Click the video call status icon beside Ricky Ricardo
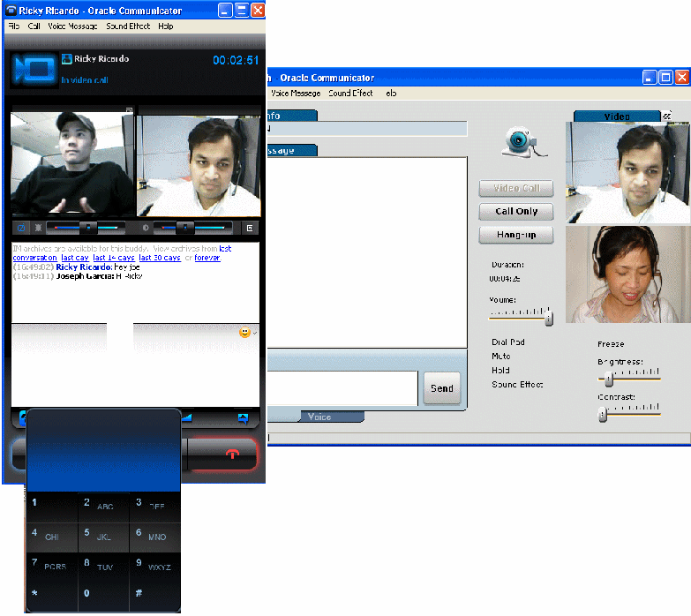This screenshot has height=616, width=691. (x=34, y=71)
